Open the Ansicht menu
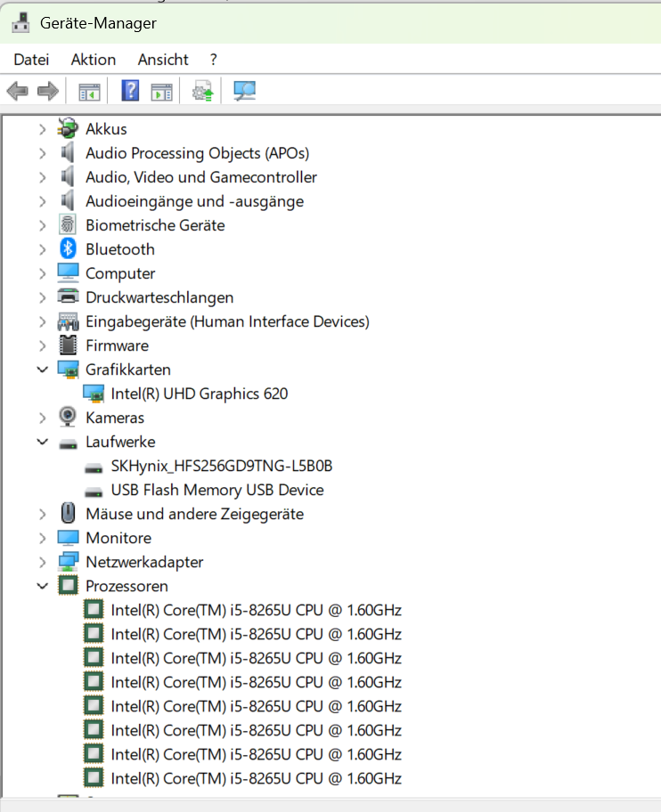This screenshot has width=661, height=812. point(163,60)
